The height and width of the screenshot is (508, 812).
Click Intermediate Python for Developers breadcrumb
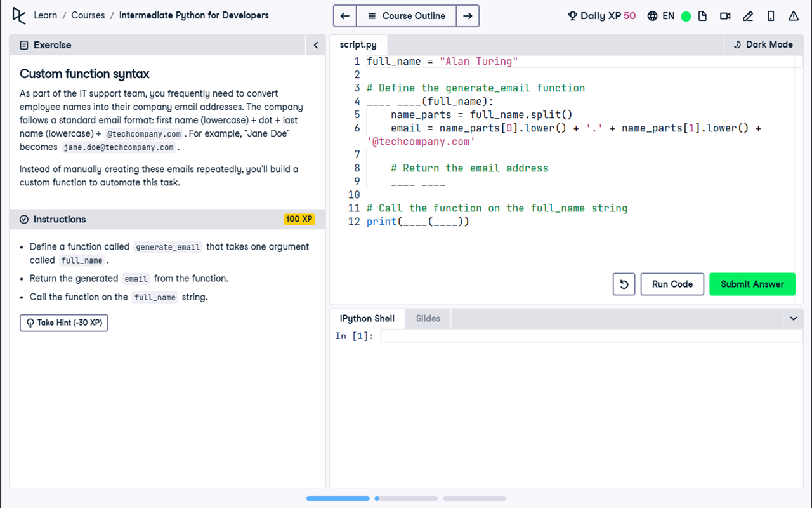pyautogui.click(x=194, y=15)
